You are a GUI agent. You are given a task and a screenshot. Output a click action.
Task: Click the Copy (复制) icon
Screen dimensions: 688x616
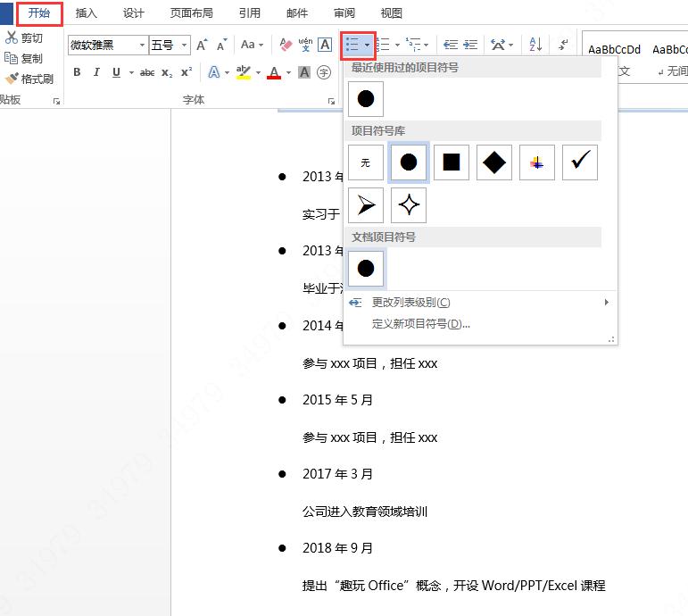(x=11, y=58)
